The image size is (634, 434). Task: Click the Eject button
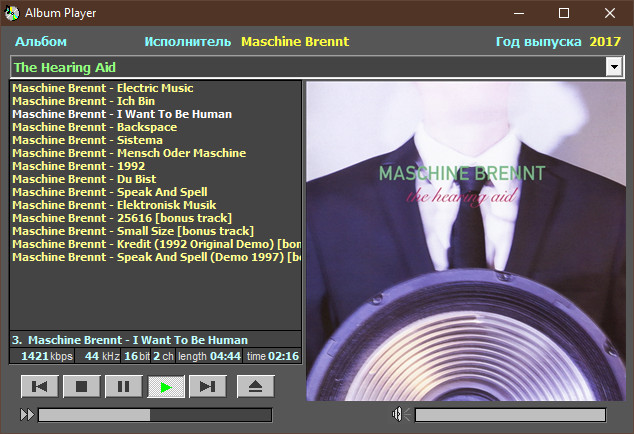click(x=256, y=386)
